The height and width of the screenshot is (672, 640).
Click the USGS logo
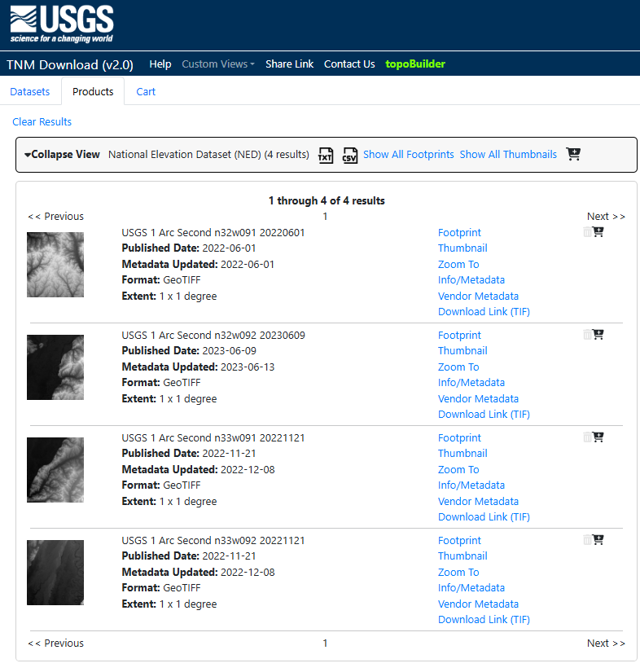click(x=62, y=24)
